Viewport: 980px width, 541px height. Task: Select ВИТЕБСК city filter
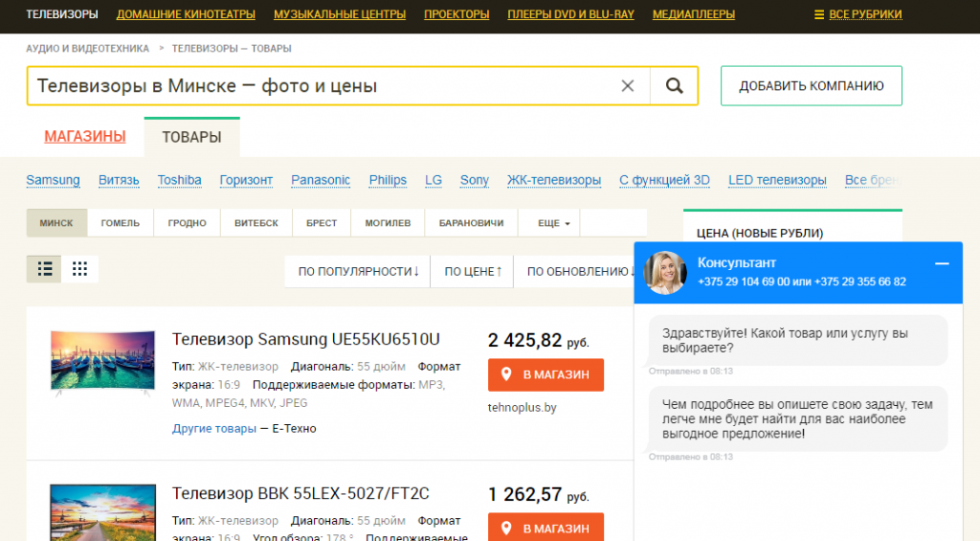click(x=256, y=223)
